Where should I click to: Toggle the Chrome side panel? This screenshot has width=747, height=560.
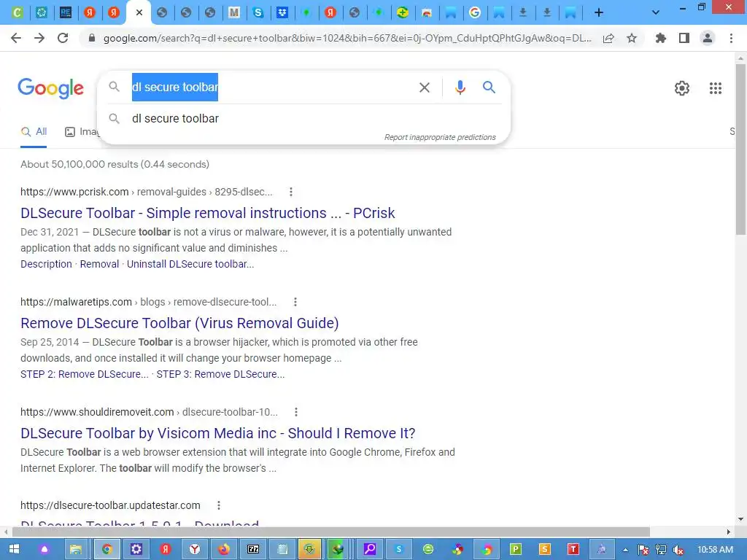pos(684,38)
